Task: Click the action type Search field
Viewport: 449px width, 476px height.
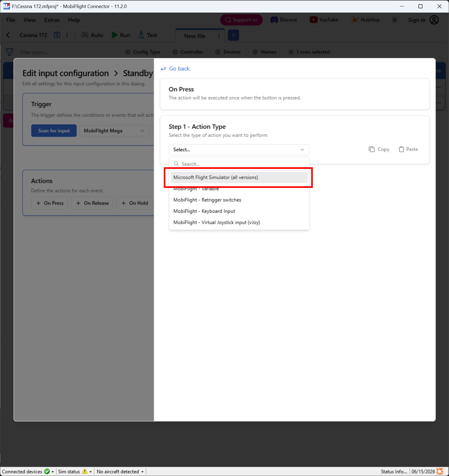Action: [239, 164]
